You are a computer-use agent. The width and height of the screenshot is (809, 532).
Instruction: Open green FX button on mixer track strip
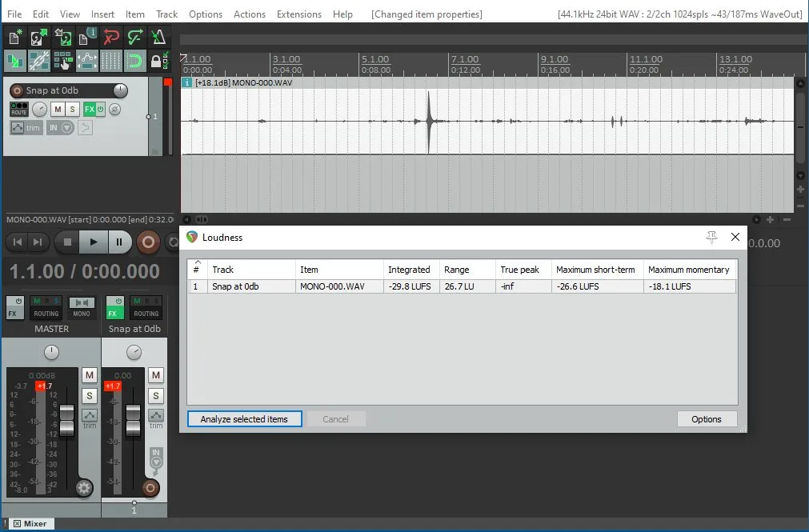115,307
